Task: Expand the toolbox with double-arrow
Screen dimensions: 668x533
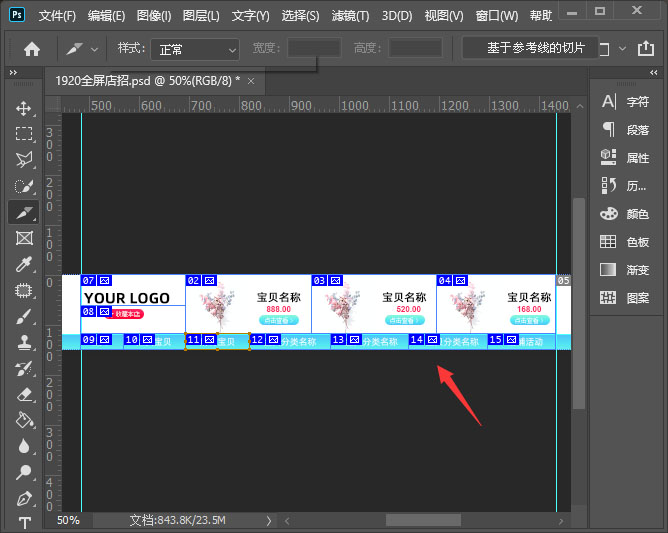Action: pos(13,73)
